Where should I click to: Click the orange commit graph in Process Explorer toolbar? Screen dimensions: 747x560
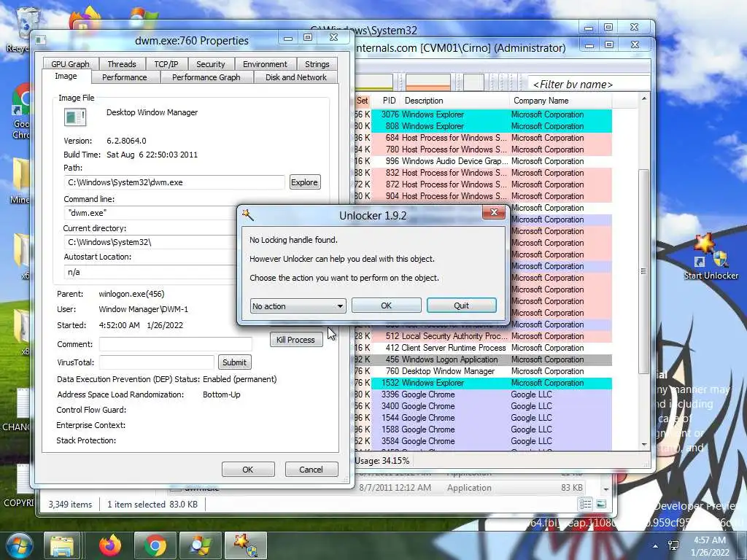pyautogui.click(x=427, y=82)
